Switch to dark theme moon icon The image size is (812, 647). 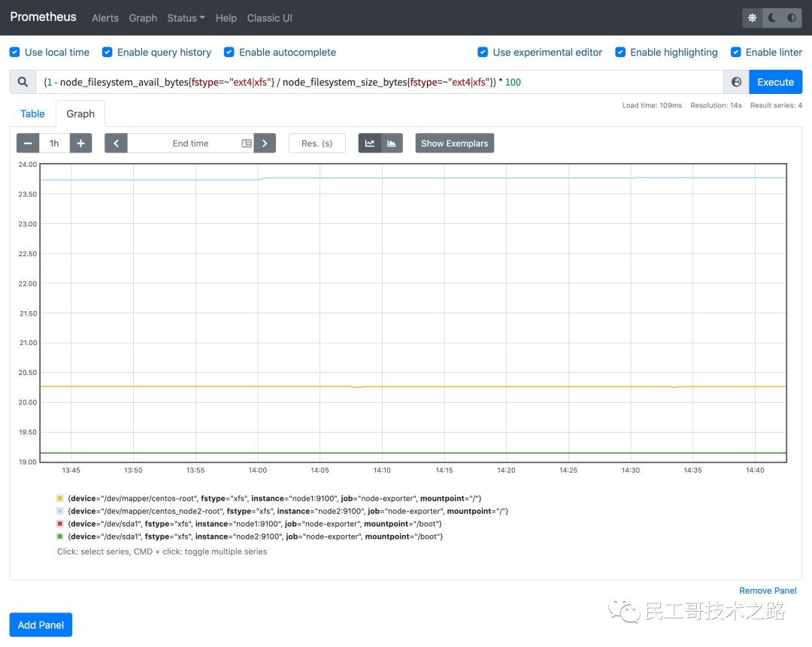pos(772,17)
